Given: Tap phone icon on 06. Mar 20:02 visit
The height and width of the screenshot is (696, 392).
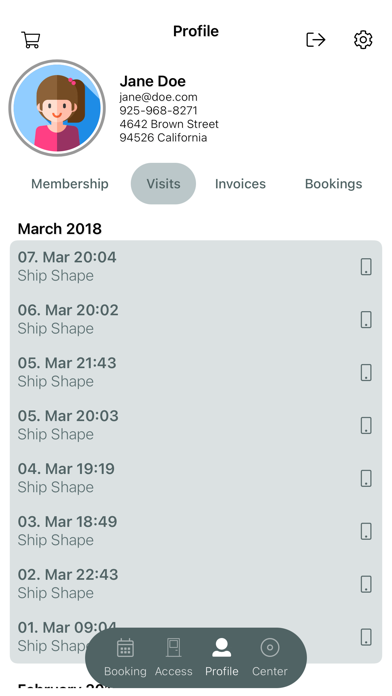Looking at the screenshot, I should pyautogui.click(x=366, y=320).
